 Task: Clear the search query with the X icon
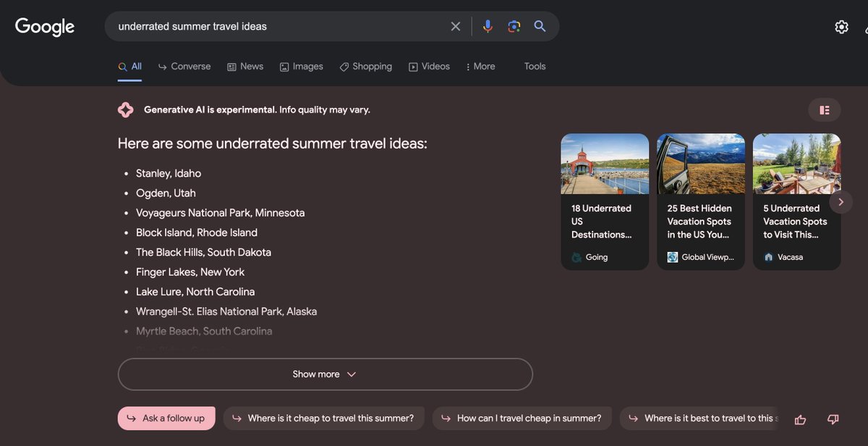pos(456,26)
